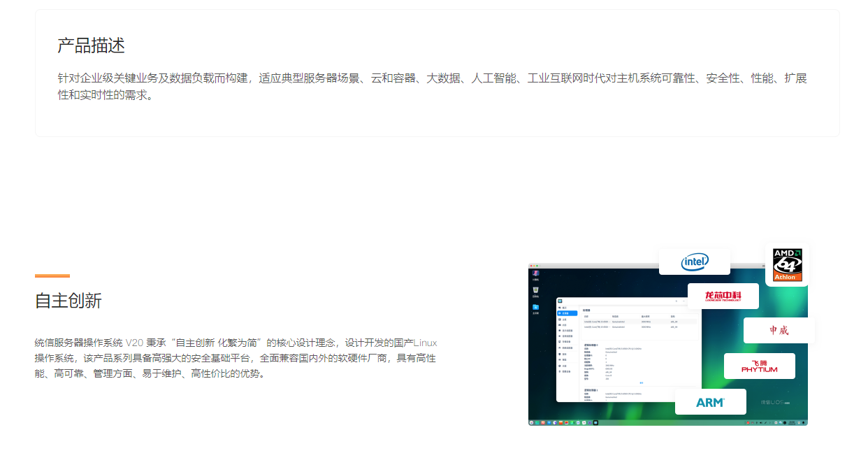Click the UOS watermark on the desktop wallpaper
Screen dimensions: 868x458
(x=774, y=403)
